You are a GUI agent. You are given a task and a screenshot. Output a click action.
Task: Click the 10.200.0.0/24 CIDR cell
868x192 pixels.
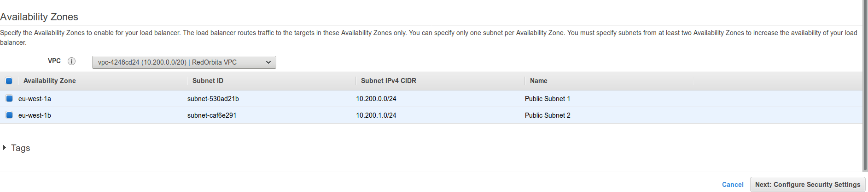[376, 99]
